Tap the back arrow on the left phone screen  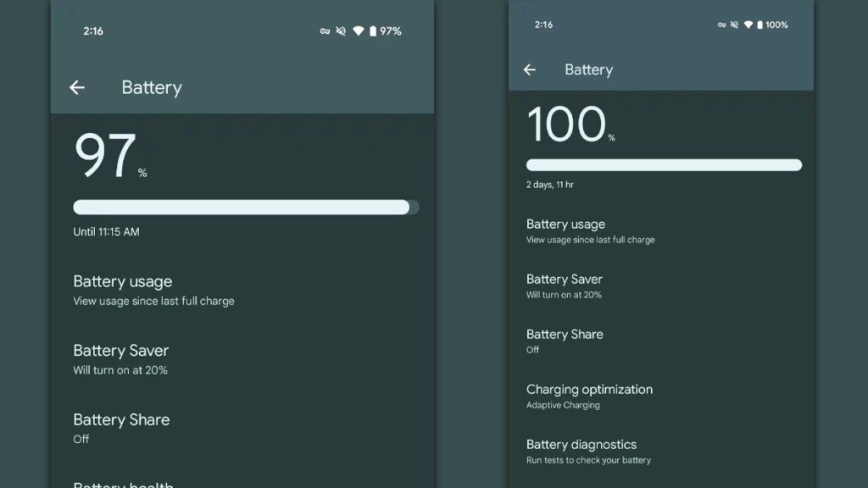(77, 87)
